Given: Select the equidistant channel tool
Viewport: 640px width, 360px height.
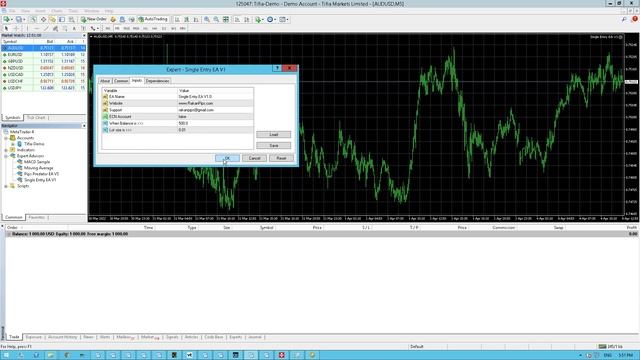Looking at the screenshot, I should [55, 29].
